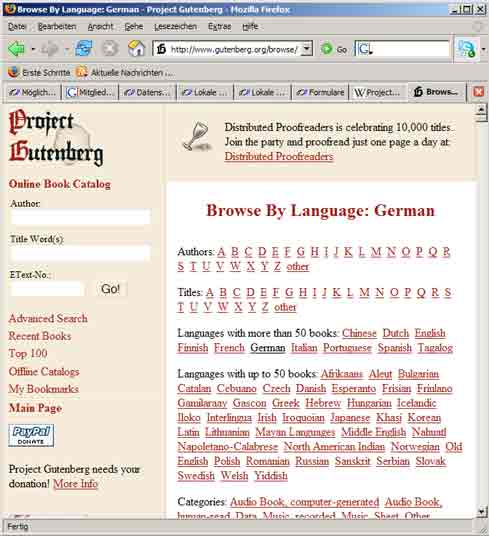Viewport: 489px width, 536px height.
Task: Click the Go! search button
Action: pyautogui.click(x=110, y=289)
